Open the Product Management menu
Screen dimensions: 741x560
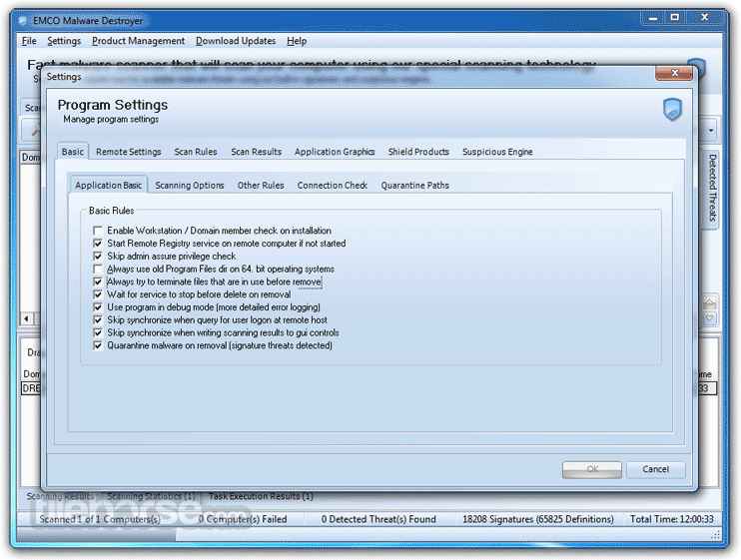coord(138,41)
